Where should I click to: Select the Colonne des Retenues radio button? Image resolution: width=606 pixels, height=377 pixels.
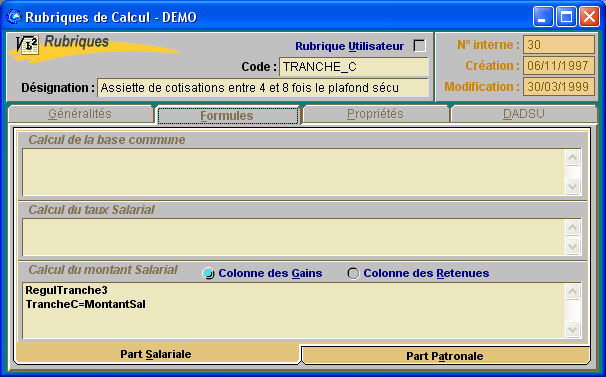pyautogui.click(x=353, y=273)
